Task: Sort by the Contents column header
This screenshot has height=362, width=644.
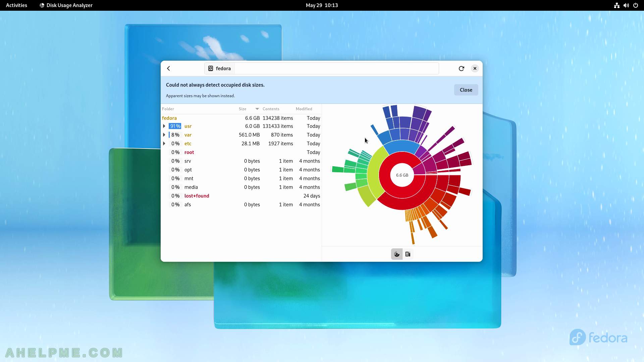Action: (x=271, y=109)
